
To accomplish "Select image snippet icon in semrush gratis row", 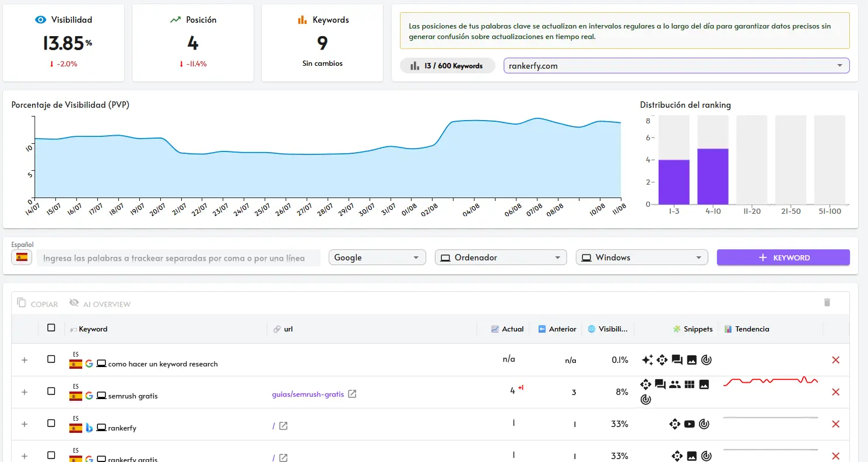I will [x=704, y=385].
